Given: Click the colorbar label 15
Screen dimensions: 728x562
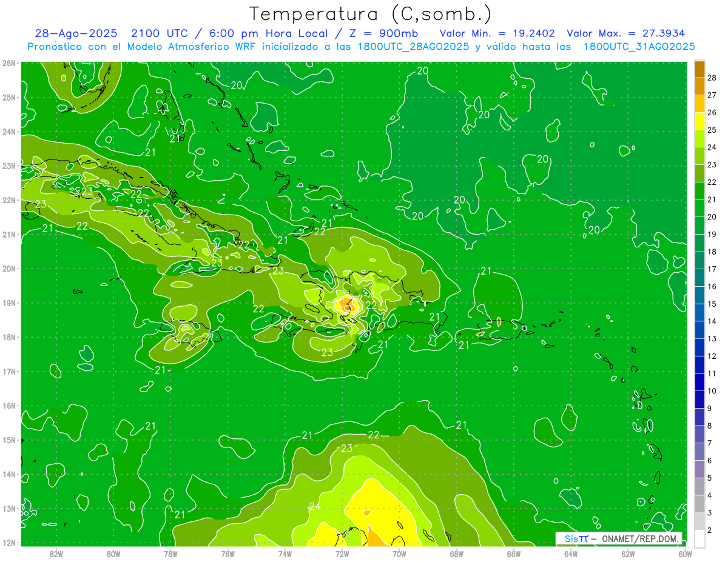Looking at the screenshot, I should 712,304.
